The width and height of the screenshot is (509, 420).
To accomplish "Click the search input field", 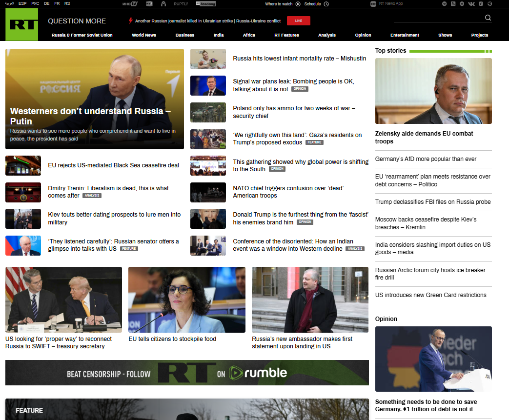I will [438, 18].
